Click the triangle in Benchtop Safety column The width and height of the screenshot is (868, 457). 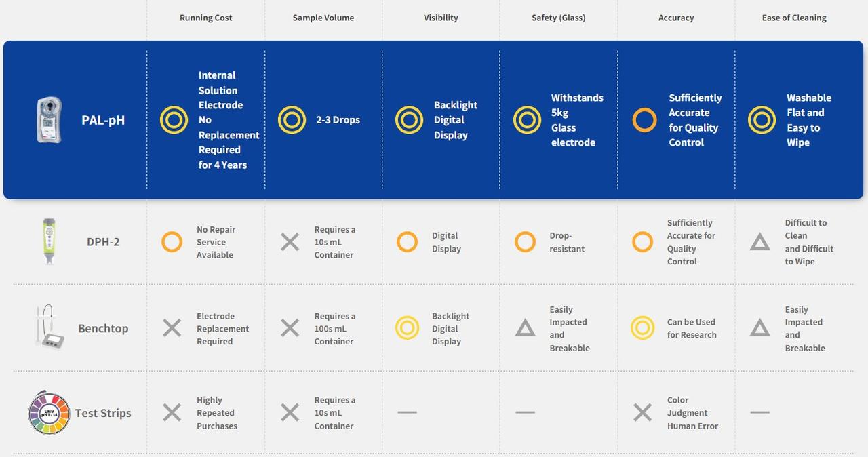coord(525,328)
